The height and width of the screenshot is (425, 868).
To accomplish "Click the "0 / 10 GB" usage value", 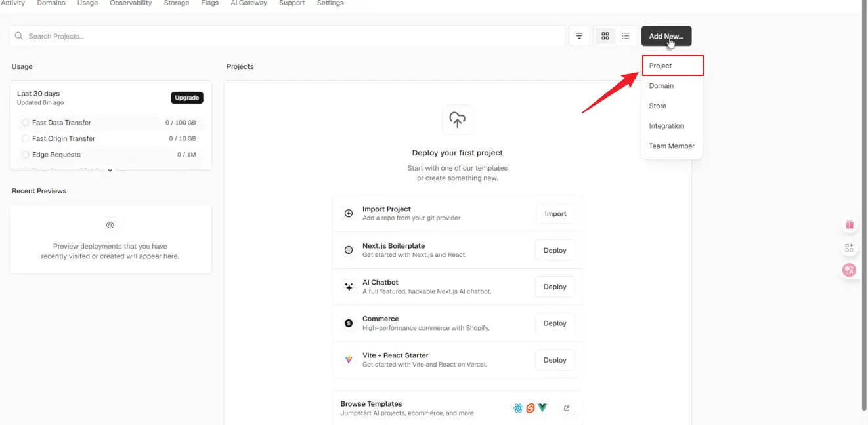I will tap(183, 138).
